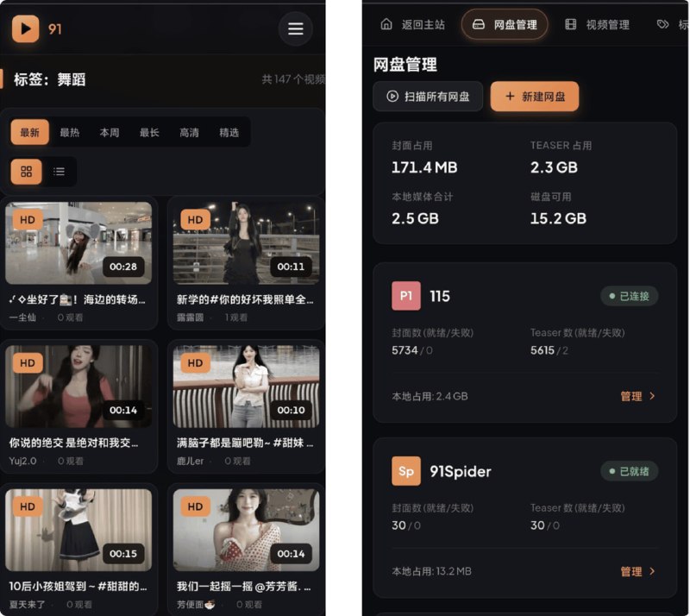Select the 最长 sort tab
Image resolution: width=690 pixels, height=616 pixels.
(x=149, y=132)
